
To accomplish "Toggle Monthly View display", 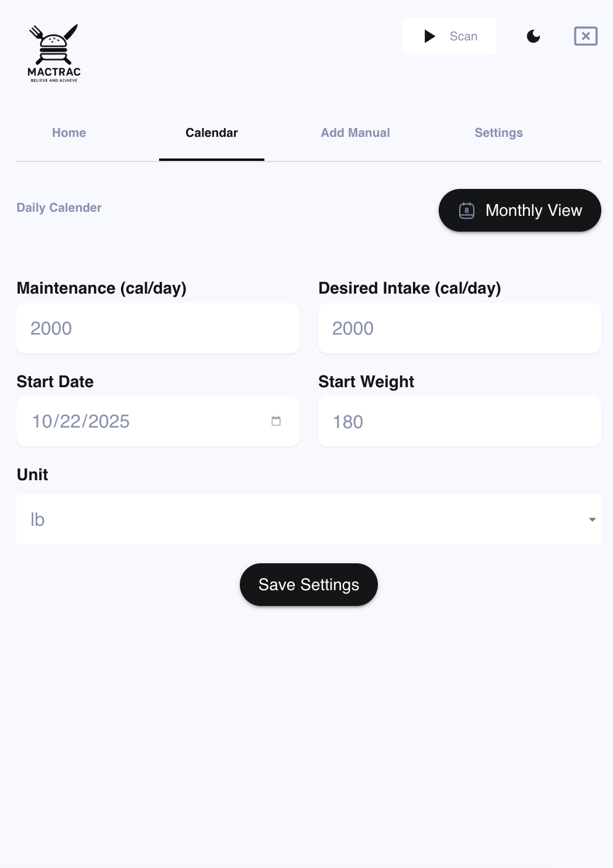I will (x=519, y=210).
